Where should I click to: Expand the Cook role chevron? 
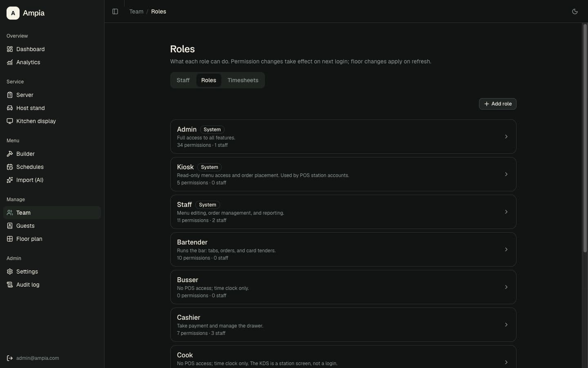tap(506, 362)
